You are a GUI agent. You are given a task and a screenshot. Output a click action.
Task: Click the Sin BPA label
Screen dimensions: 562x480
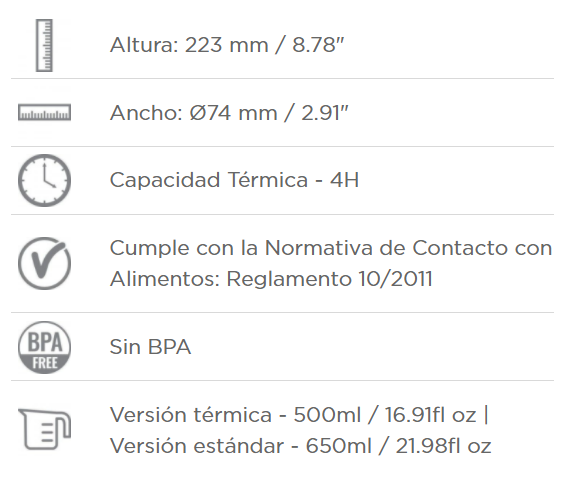150,347
